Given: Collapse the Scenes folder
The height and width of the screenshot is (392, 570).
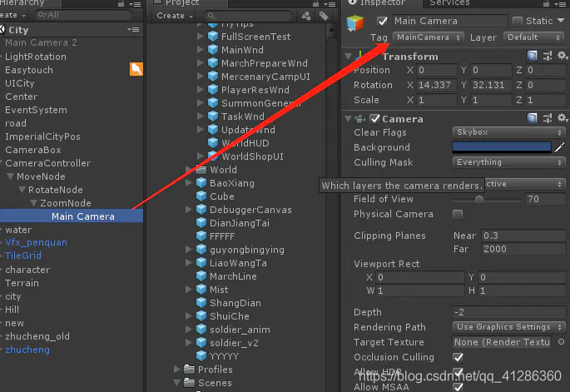Looking at the screenshot, I should 177,383.
